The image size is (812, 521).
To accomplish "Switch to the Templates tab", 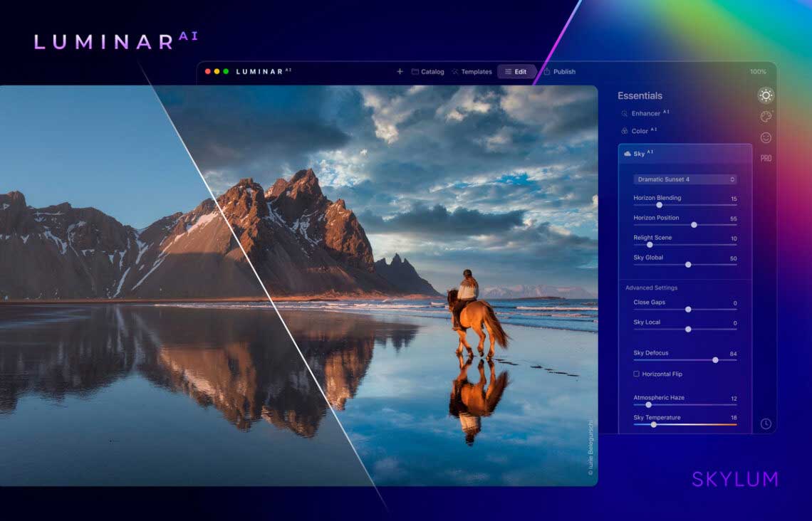I will [x=472, y=72].
